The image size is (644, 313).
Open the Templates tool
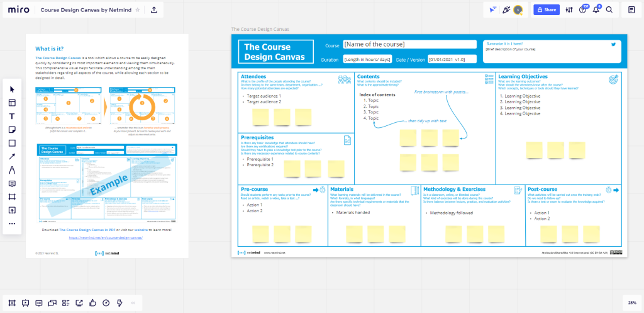(x=12, y=103)
